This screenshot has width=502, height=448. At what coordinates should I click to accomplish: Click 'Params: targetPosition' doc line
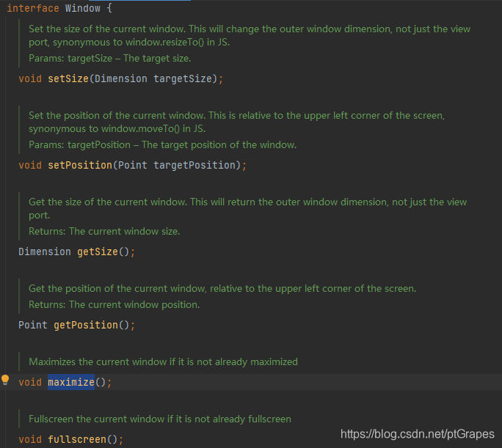coord(163,145)
